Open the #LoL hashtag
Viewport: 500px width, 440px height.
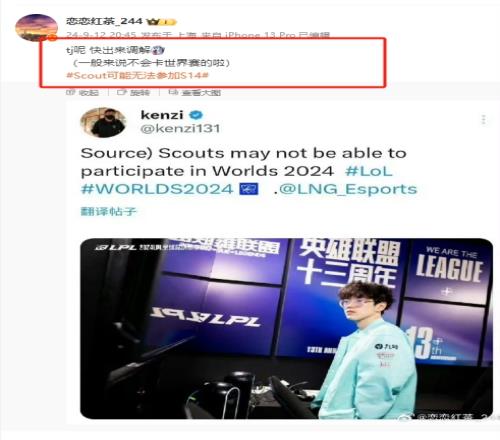pos(369,171)
